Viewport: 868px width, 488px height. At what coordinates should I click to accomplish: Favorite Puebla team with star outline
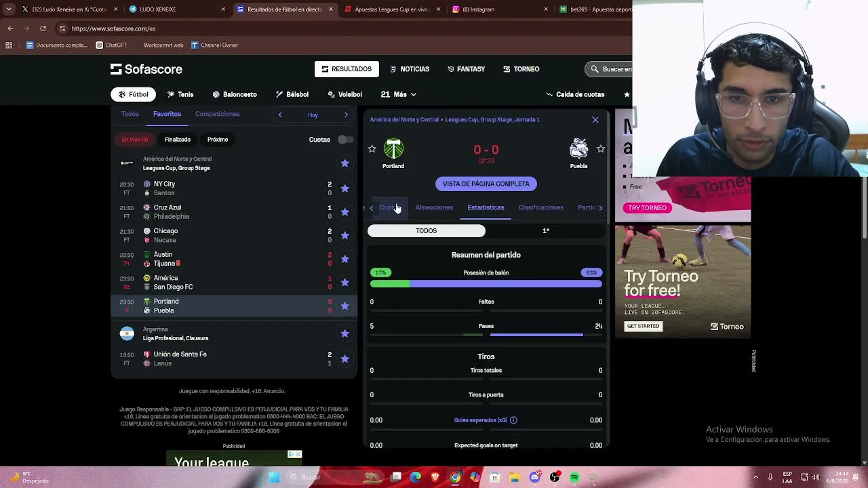600,148
